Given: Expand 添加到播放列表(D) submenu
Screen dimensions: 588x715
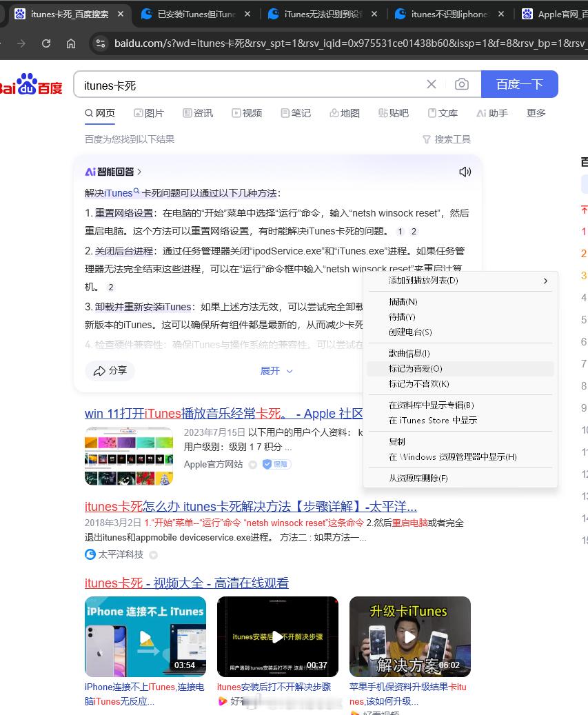Looking at the screenshot, I should click(460, 281).
